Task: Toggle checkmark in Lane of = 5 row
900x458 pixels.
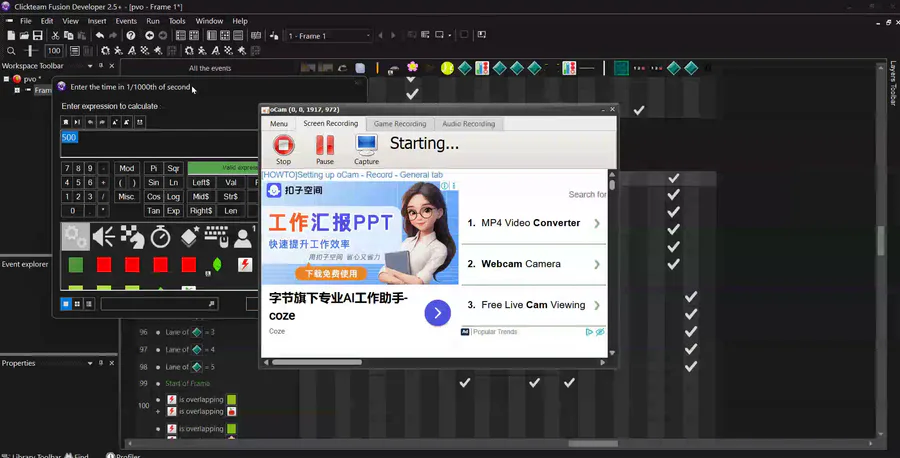Action: tap(690, 366)
